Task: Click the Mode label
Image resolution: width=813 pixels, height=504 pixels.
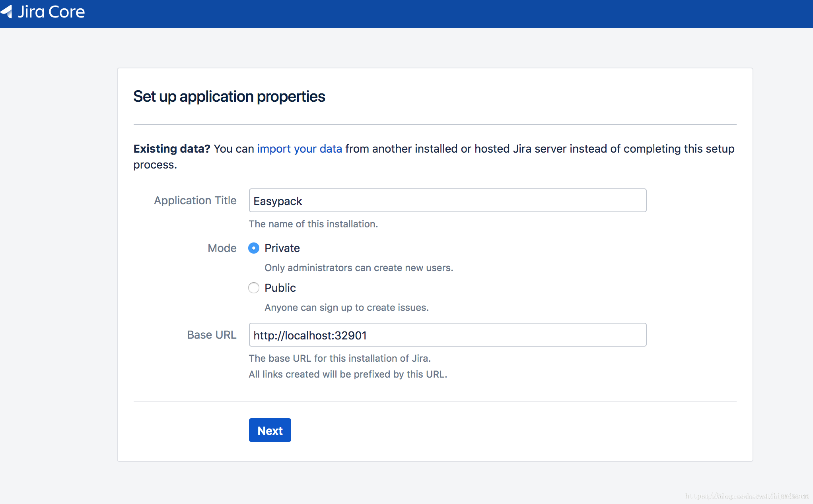Action: click(222, 248)
